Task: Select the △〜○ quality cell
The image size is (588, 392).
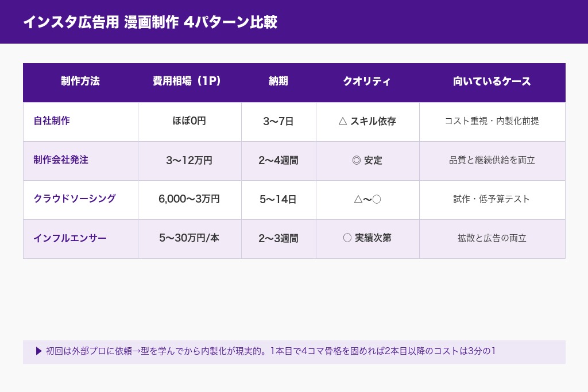Action: coord(367,200)
